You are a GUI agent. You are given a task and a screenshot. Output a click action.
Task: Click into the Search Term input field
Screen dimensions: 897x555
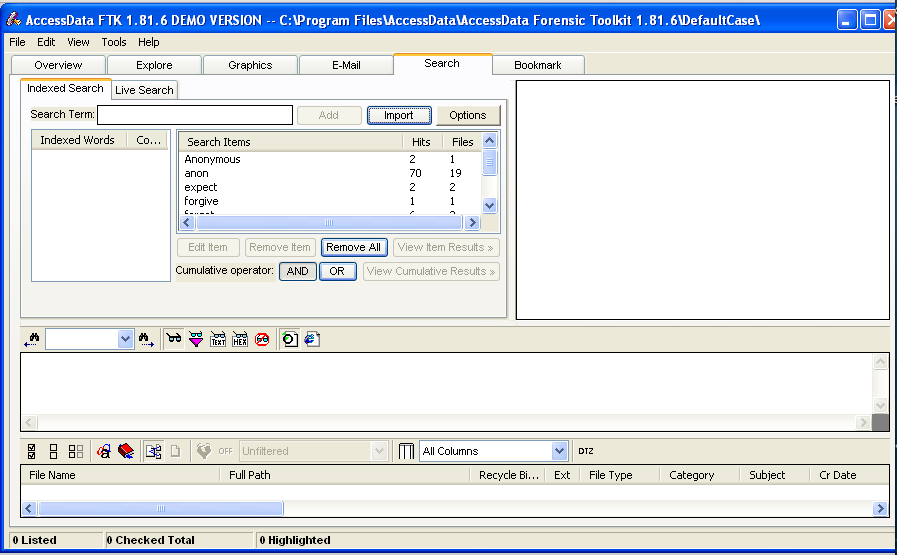point(195,115)
